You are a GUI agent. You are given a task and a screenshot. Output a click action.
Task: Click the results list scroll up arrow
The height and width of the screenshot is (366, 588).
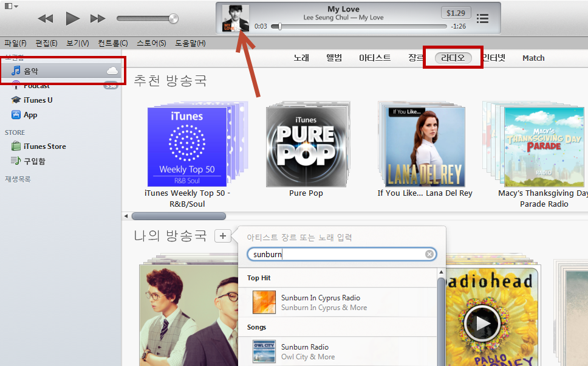click(442, 272)
